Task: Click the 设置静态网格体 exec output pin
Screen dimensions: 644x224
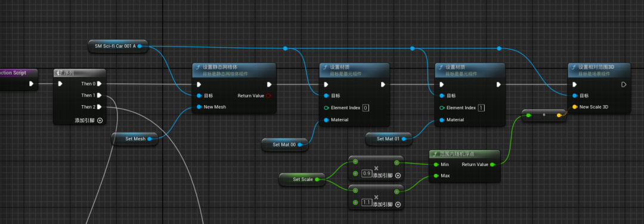Action: point(269,84)
